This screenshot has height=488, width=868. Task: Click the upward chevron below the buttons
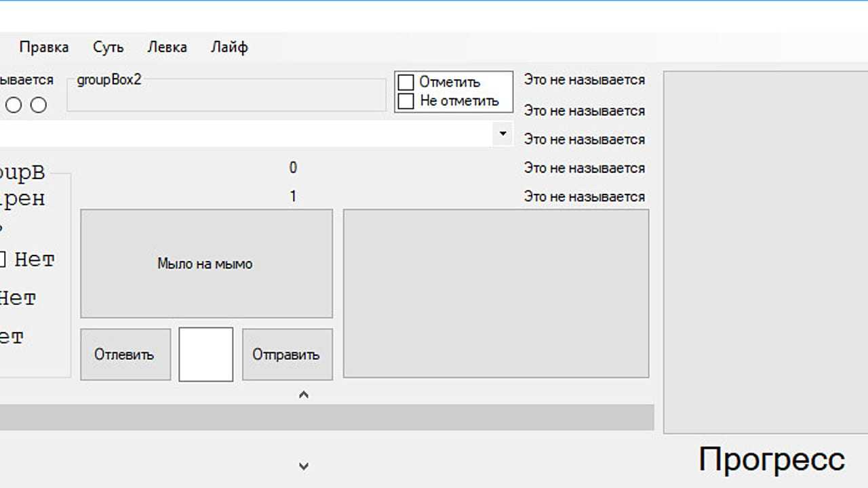point(304,394)
